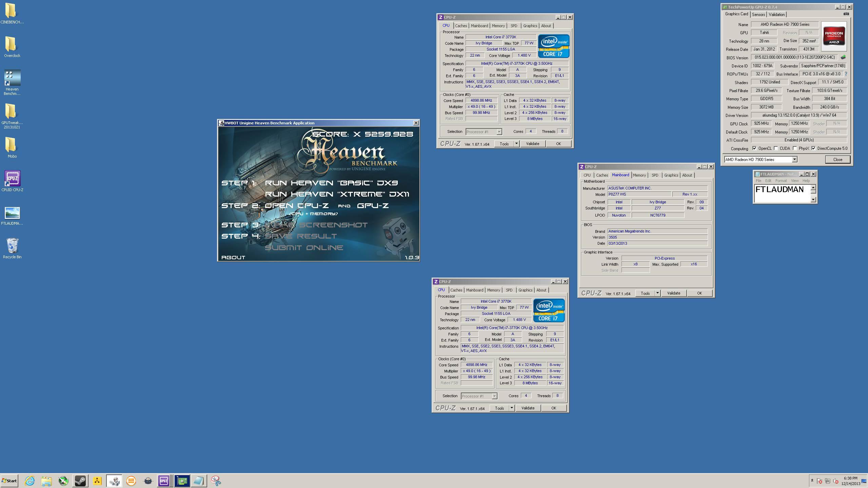Screen dimensions: 868x488
Task: Expand Tools arrow in CPU-Z Mainboard window
Action: click(657, 293)
